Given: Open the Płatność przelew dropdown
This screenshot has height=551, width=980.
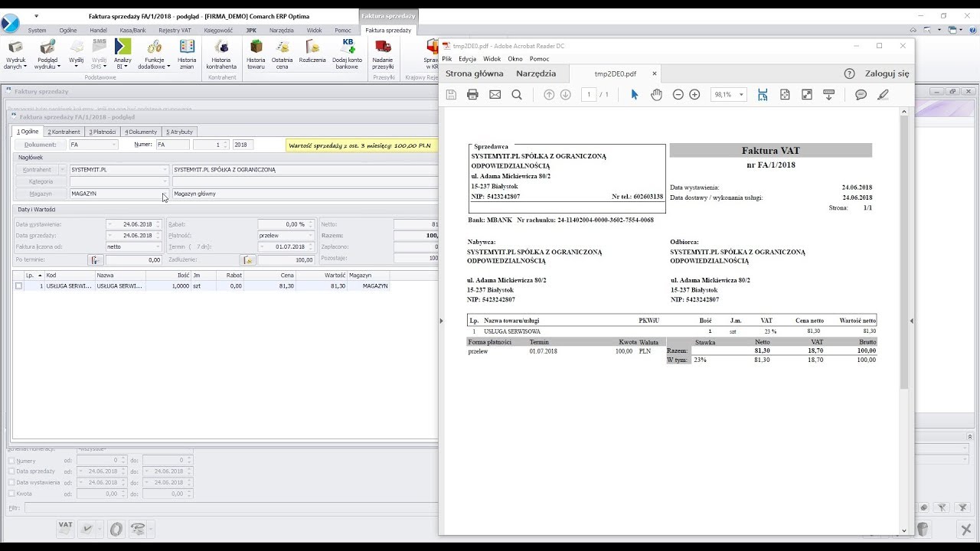Looking at the screenshot, I should click(x=312, y=236).
